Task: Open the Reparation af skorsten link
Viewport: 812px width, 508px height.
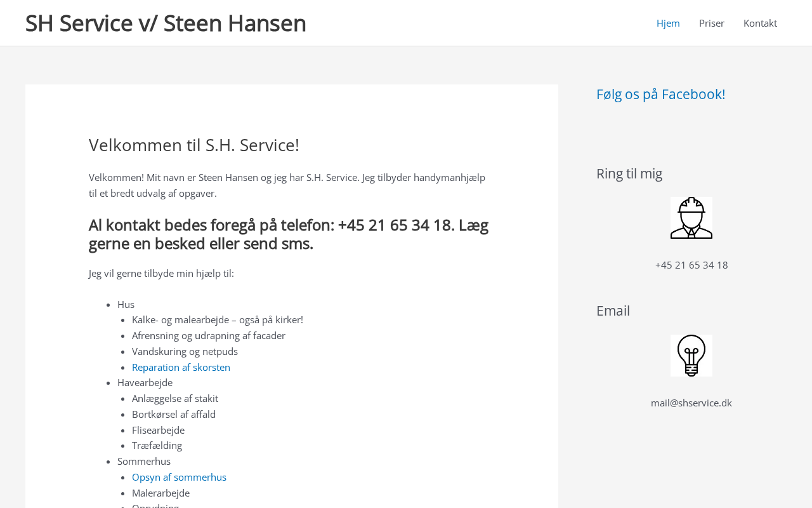Action: coord(181,367)
